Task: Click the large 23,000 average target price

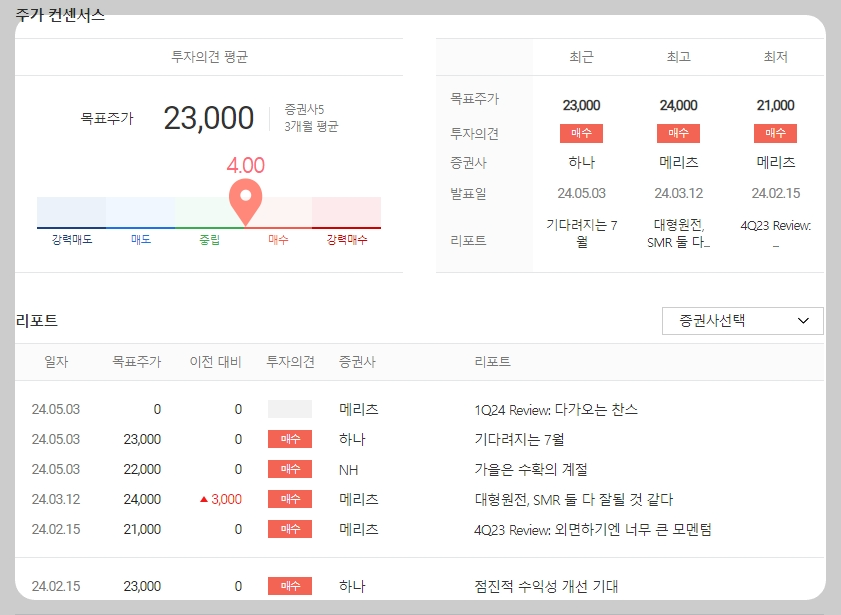Action: pyautogui.click(x=209, y=118)
